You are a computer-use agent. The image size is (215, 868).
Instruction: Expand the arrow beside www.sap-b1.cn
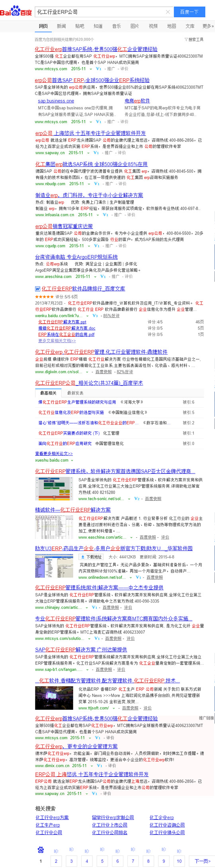pyautogui.click(x=87, y=670)
